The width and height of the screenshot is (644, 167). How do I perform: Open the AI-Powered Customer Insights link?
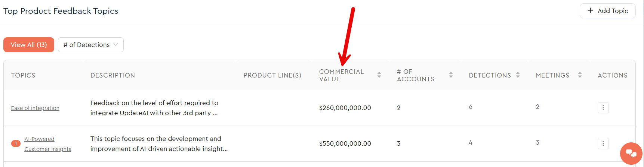pos(47,144)
